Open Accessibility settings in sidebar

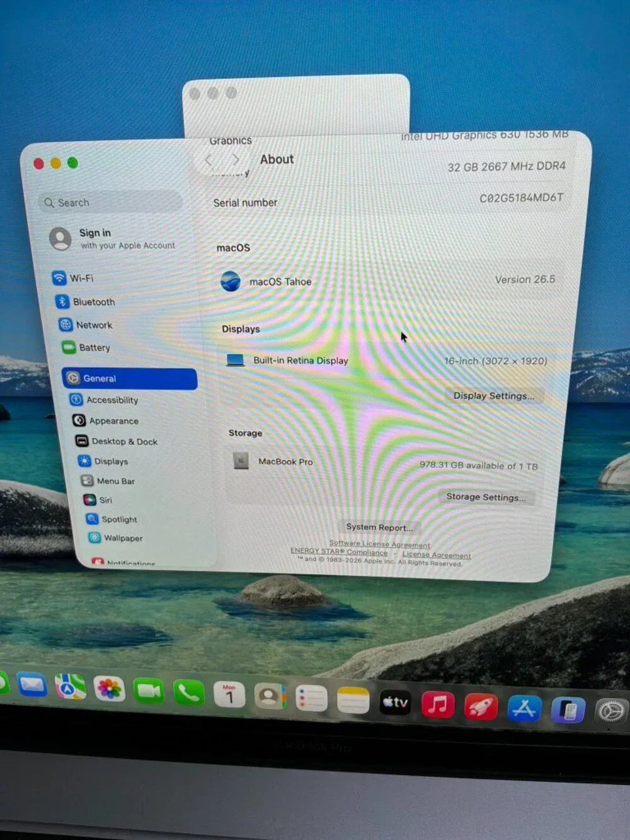[x=105, y=400]
